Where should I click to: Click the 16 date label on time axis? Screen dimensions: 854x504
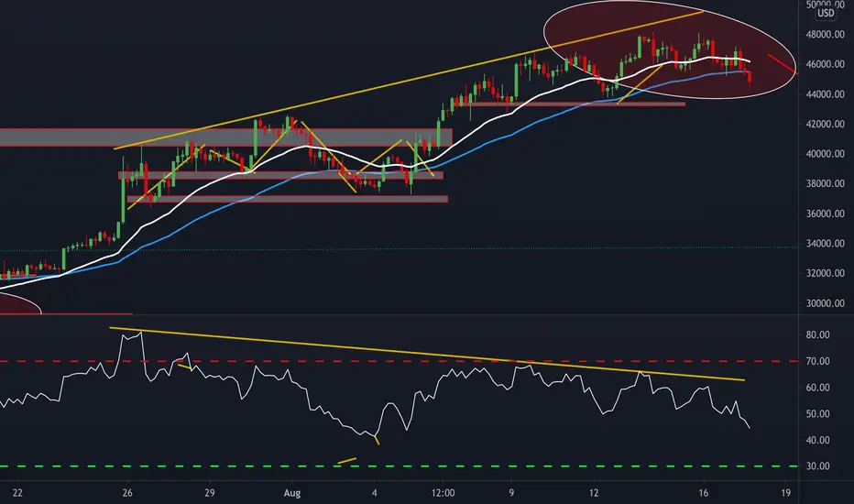[704, 493]
